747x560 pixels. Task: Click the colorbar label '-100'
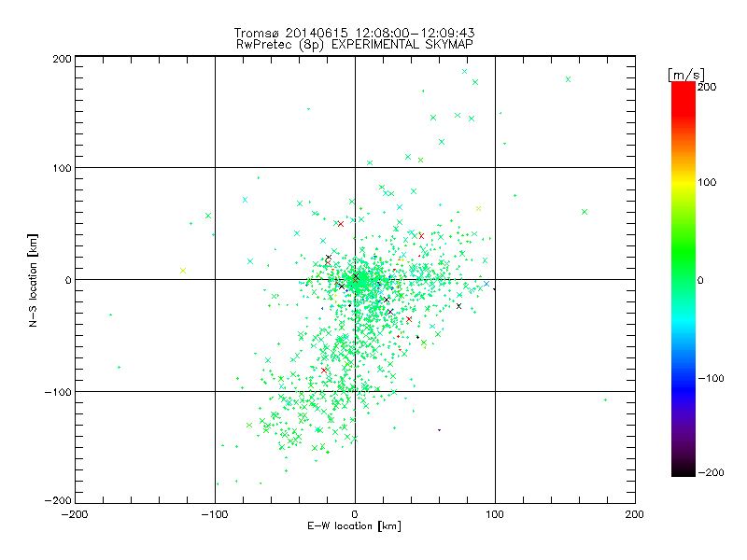(x=711, y=378)
